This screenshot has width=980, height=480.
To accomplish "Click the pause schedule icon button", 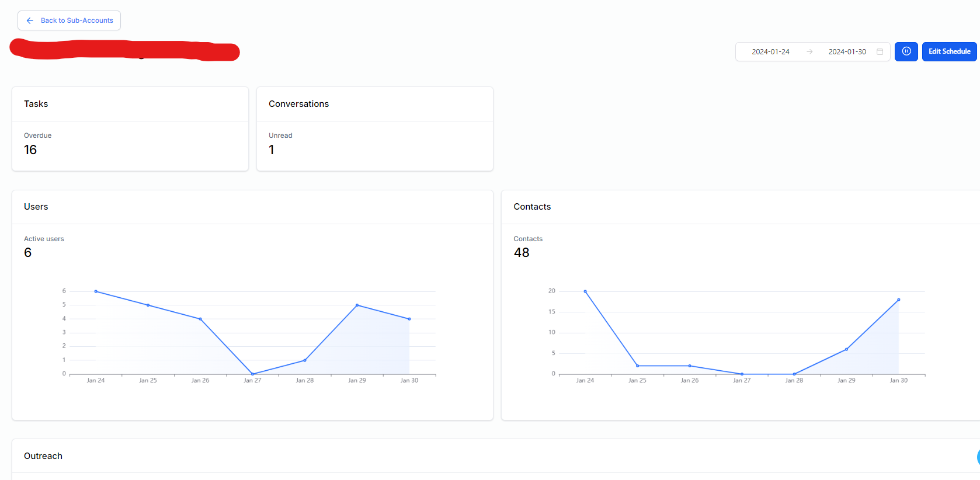I will (906, 51).
